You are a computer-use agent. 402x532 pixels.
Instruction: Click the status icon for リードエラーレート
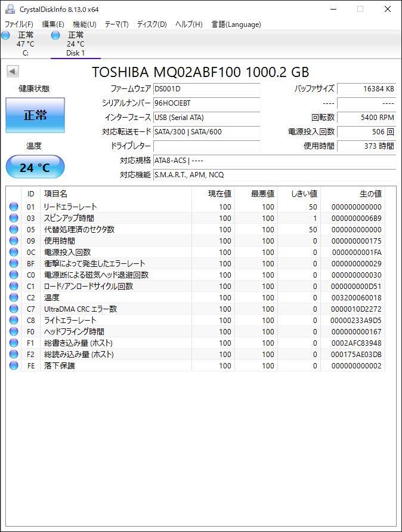[14, 207]
